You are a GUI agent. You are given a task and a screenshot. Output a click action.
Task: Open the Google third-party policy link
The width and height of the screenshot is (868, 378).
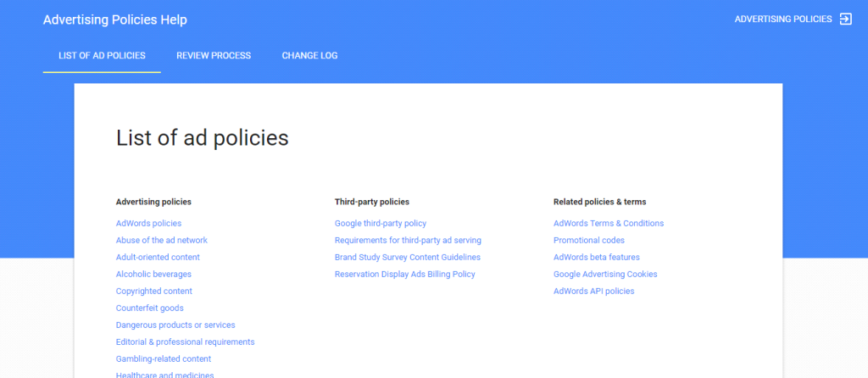tap(381, 224)
